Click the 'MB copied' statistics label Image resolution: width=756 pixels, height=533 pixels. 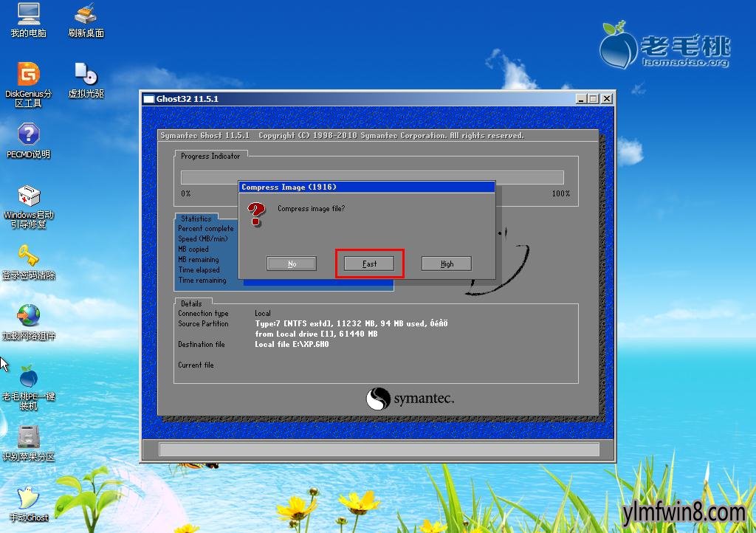(x=193, y=249)
